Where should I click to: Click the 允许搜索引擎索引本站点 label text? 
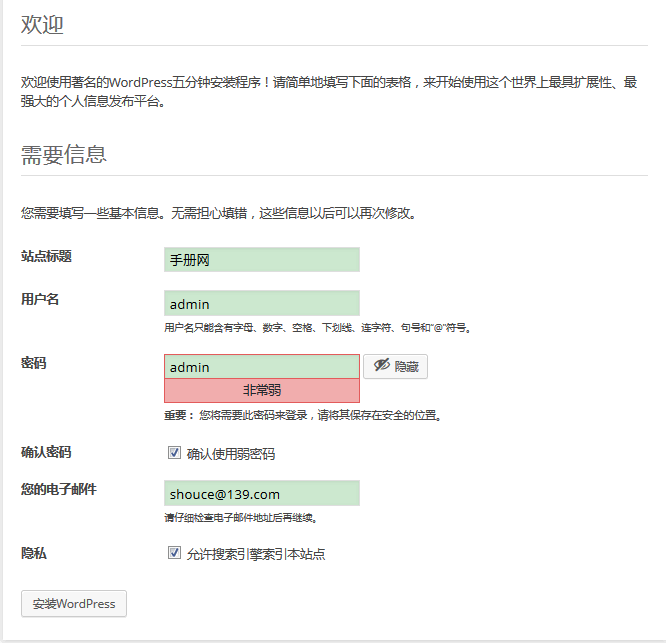pos(256,553)
